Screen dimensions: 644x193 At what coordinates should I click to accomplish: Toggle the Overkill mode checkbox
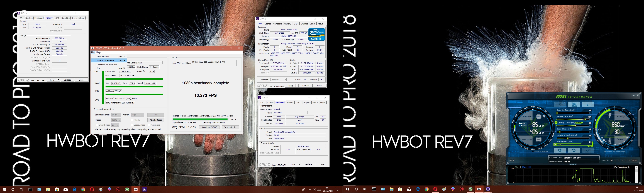97,125
